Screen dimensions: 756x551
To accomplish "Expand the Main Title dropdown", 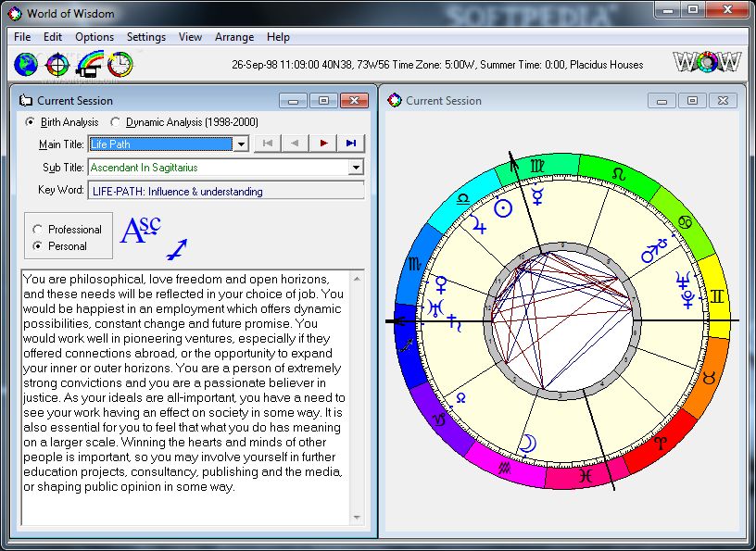I will [241, 144].
